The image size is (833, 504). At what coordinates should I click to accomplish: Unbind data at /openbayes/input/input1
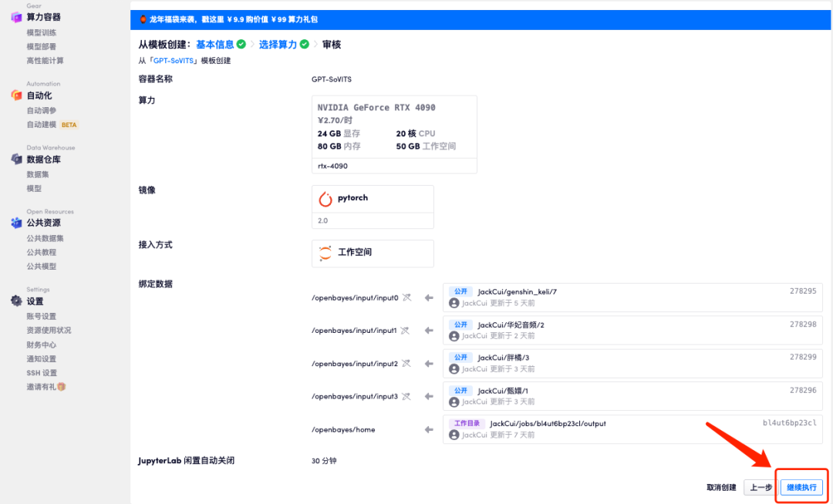(x=405, y=331)
